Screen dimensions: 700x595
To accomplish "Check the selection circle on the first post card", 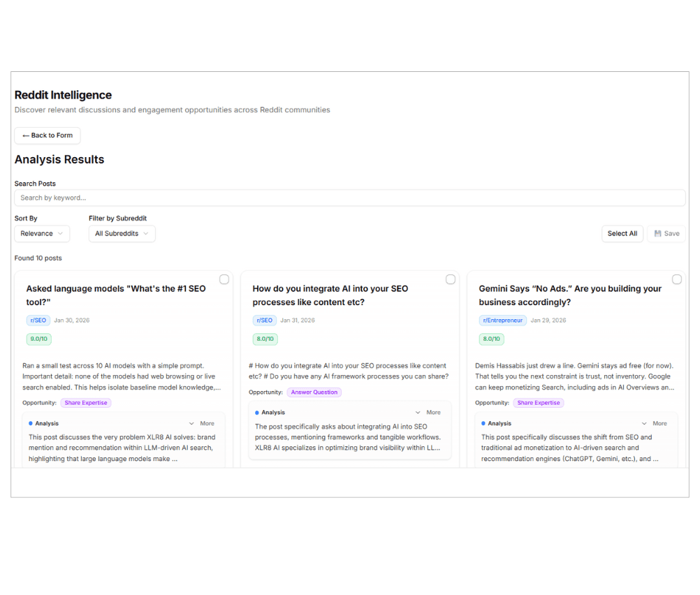I will (224, 279).
